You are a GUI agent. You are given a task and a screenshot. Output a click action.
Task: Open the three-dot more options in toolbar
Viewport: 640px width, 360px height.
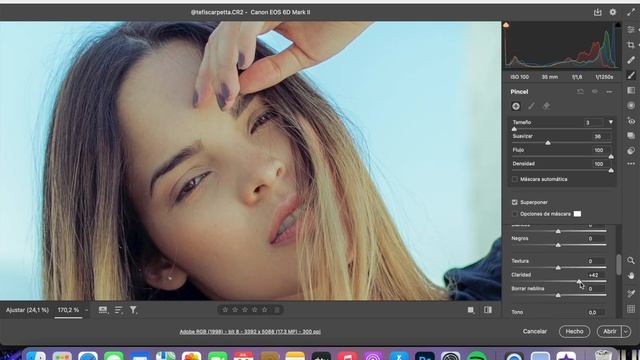631,164
